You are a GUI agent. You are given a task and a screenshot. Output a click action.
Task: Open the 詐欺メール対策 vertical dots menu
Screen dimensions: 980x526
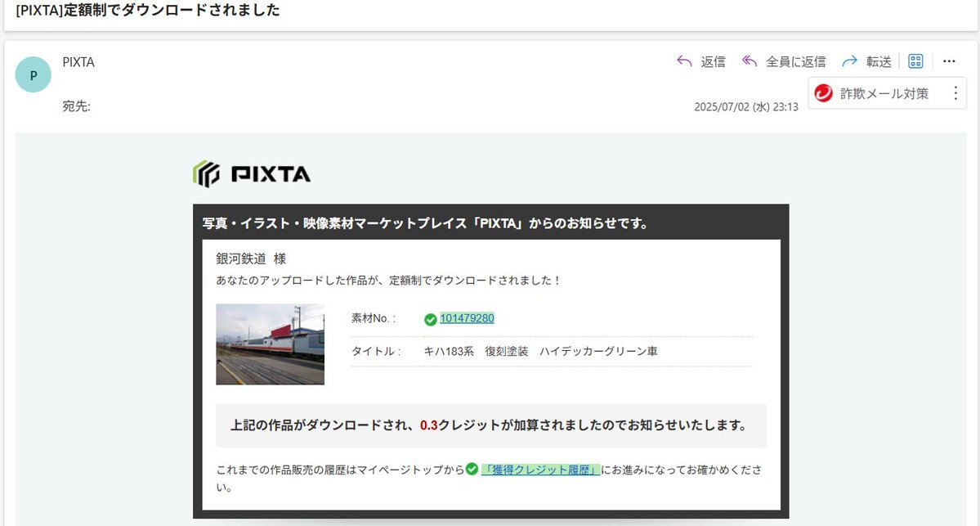[x=955, y=93]
